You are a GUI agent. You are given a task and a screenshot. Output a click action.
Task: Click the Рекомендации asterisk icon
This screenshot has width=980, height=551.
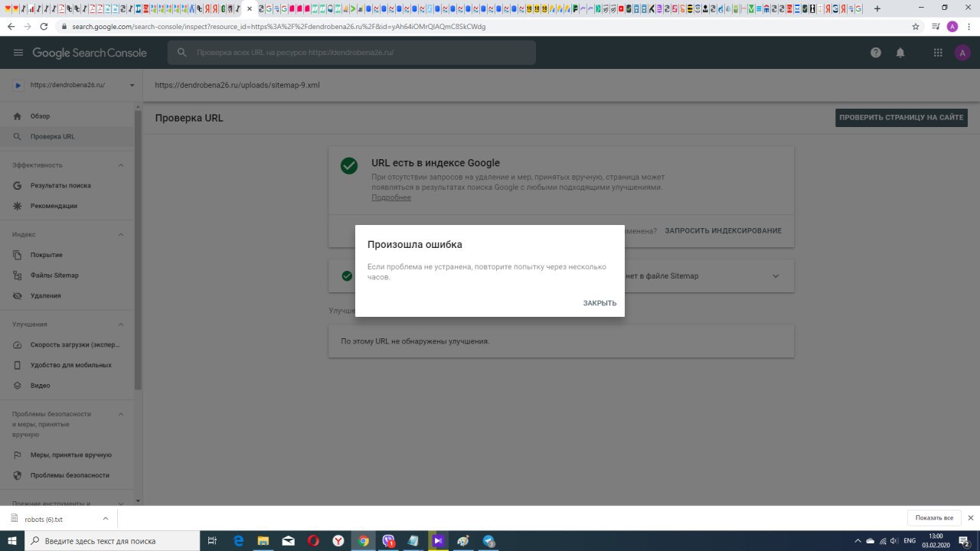17,206
